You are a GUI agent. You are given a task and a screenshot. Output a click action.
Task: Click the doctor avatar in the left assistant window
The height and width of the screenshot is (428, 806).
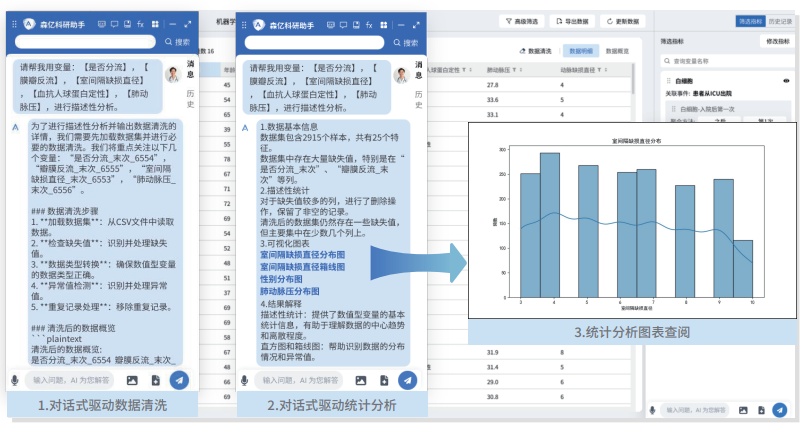[x=173, y=75]
